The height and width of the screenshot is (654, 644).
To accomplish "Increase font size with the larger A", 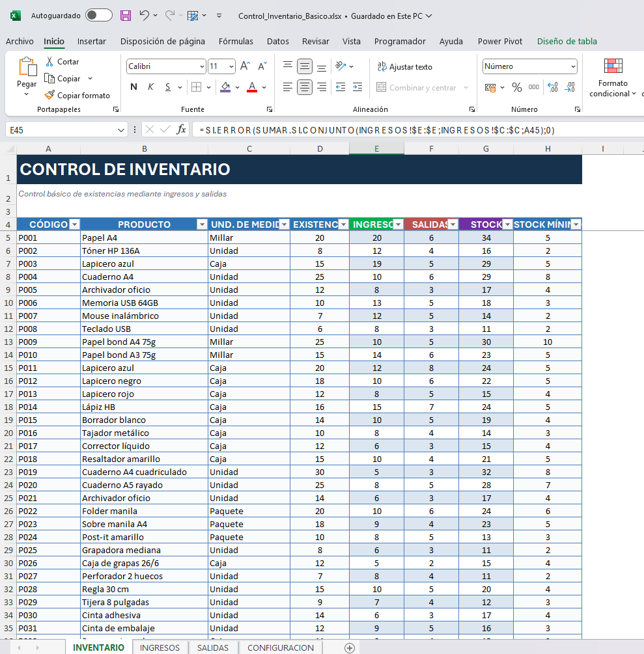I will (x=245, y=66).
